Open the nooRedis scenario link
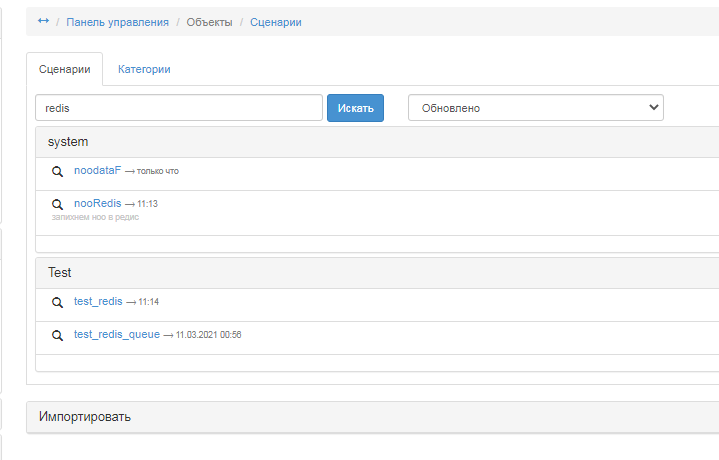 click(98, 203)
